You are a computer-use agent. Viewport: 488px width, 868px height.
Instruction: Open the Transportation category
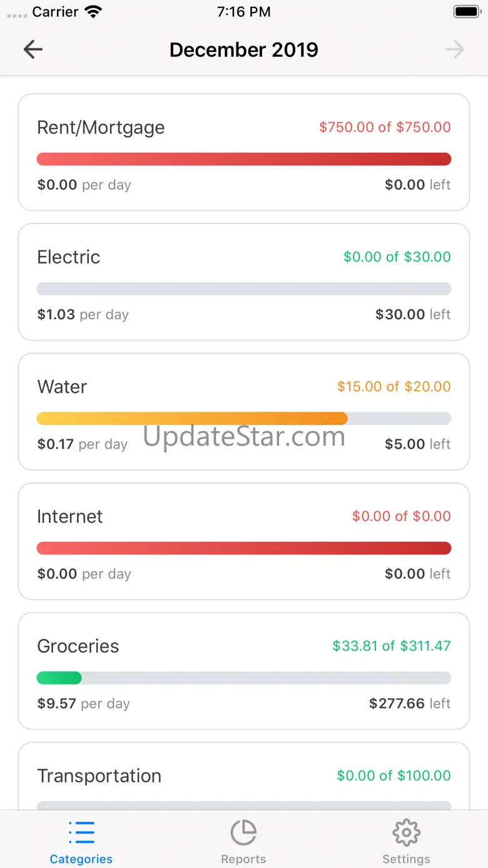[99, 776]
